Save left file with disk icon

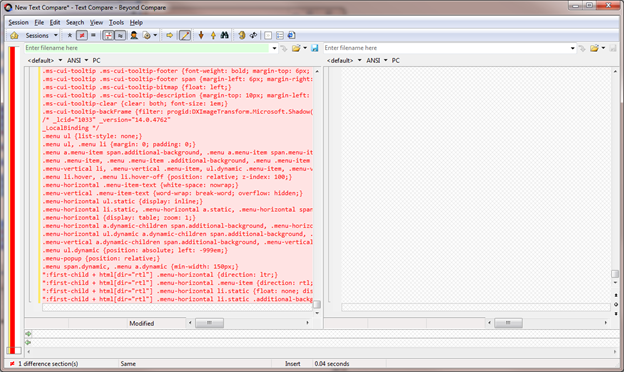315,48
